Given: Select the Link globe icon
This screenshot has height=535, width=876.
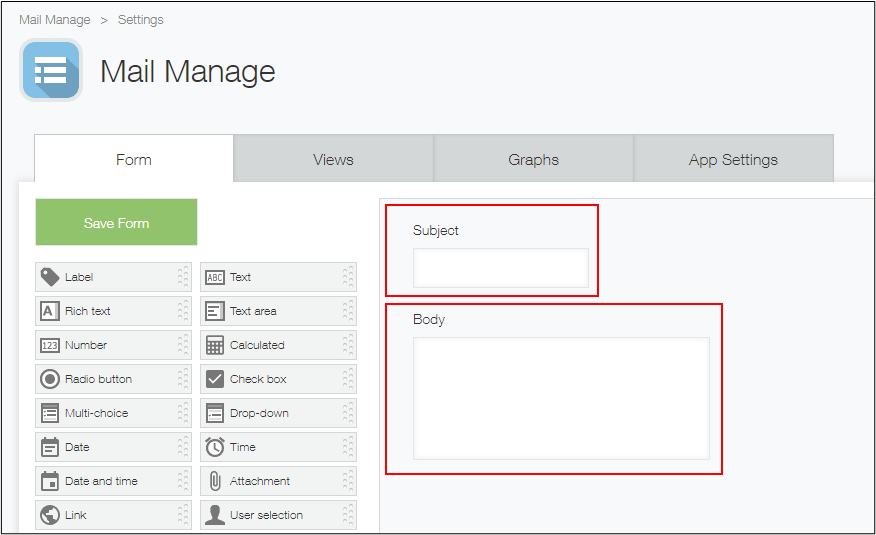Looking at the screenshot, I should pos(49,515).
